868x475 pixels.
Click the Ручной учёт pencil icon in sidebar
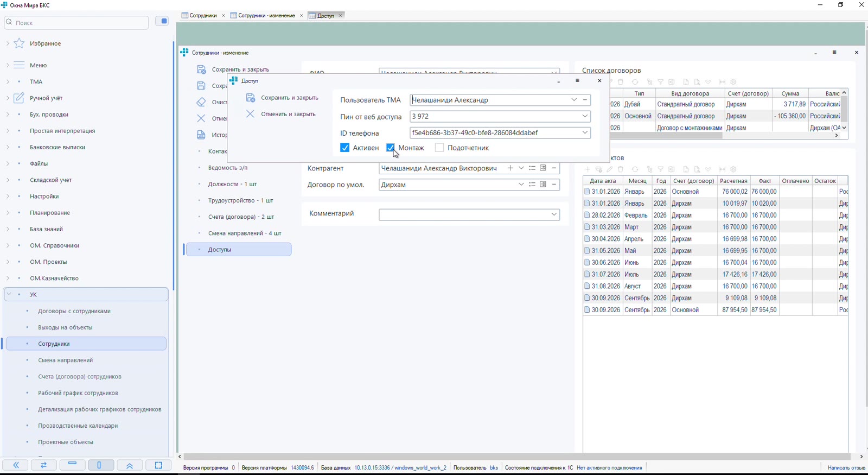coord(19,98)
